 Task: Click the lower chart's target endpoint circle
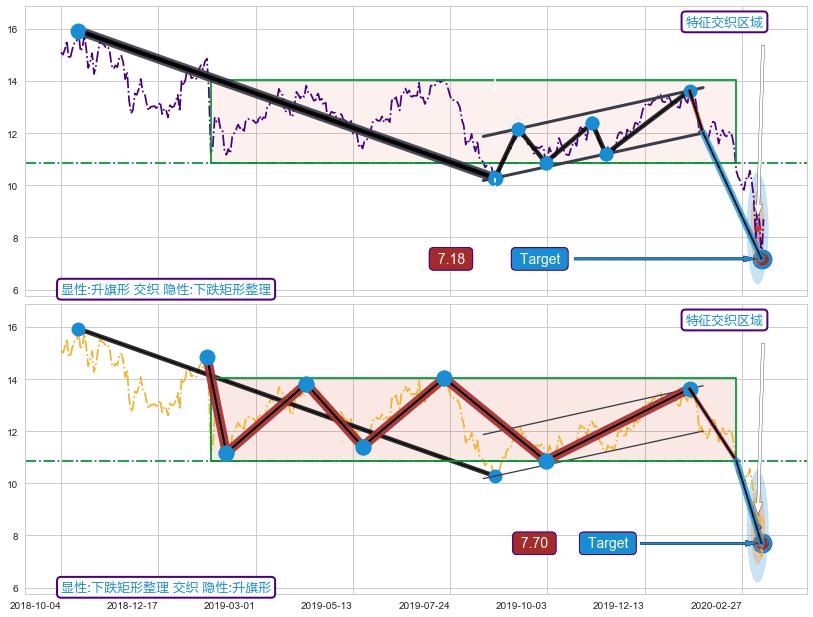[762, 543]
